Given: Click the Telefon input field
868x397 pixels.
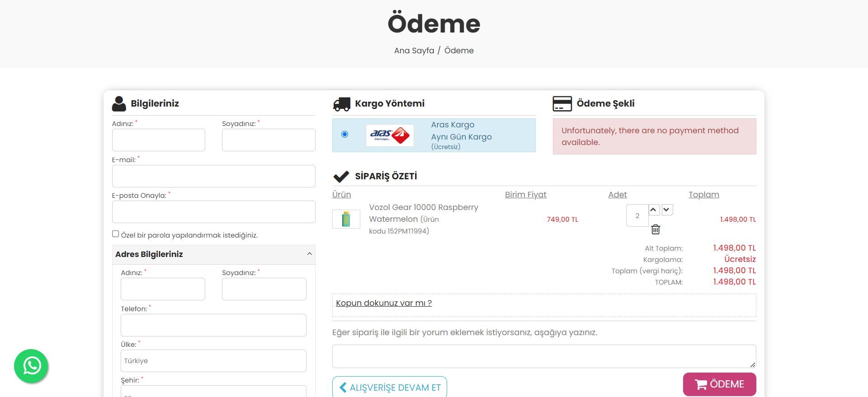Looking at the screenshot, I should [x=213, y=325].
